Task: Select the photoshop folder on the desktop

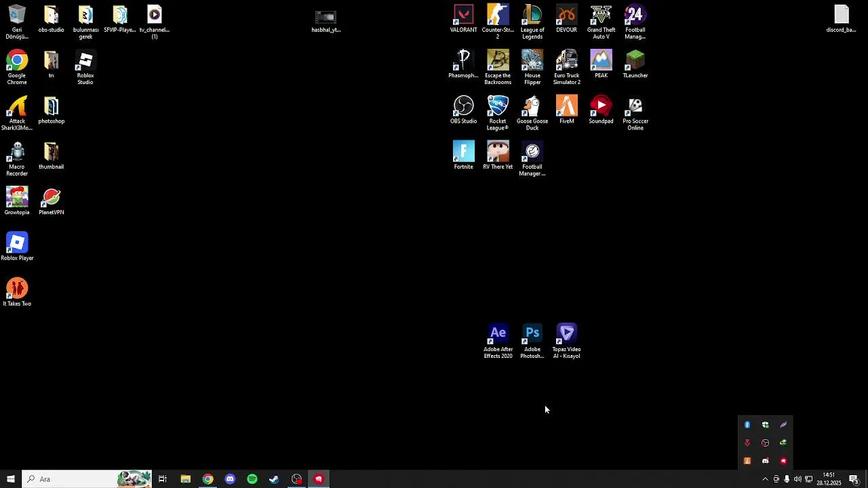Action: pyautogui.click(x=52, y=110)
